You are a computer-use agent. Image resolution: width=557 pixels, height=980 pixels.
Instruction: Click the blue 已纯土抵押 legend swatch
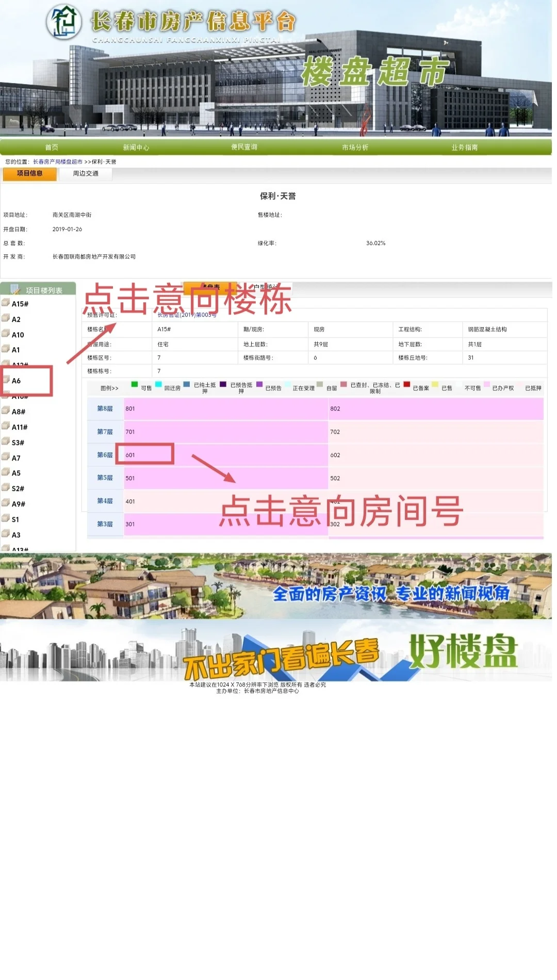click(187, 384)
